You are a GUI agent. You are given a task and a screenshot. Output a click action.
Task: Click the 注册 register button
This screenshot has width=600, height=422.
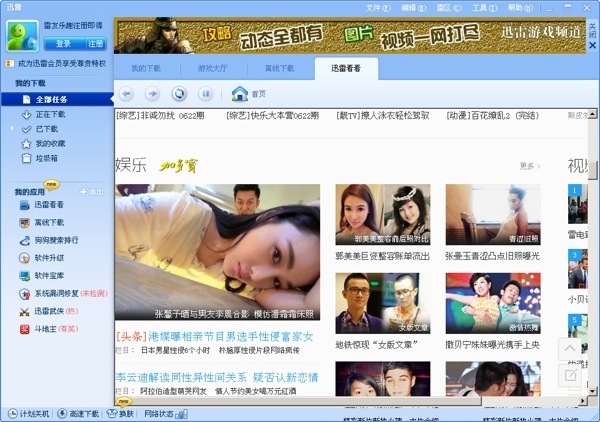pos(96,44)
